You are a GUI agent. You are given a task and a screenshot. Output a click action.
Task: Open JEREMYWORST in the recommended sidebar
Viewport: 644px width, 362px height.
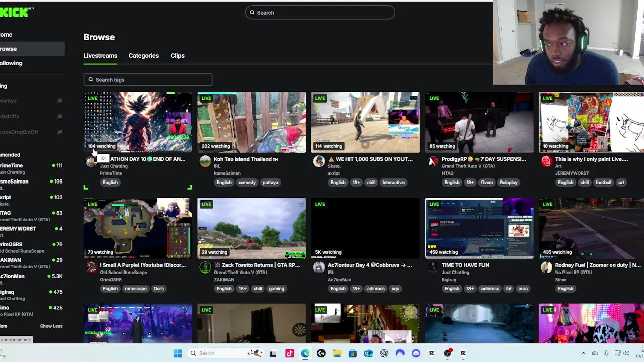click(31, 231)
